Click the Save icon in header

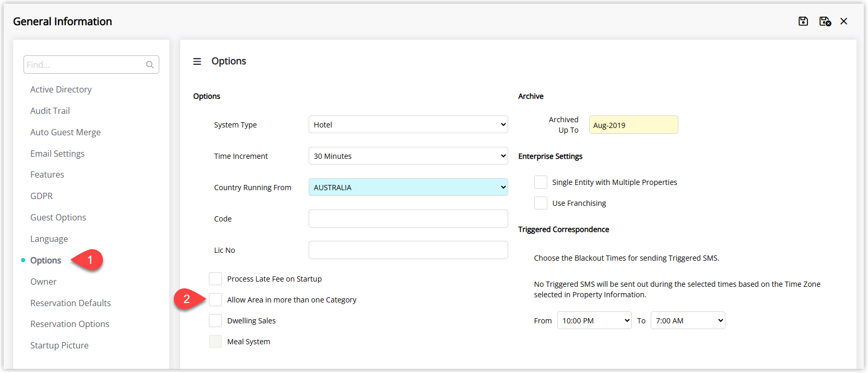(803, 21)
